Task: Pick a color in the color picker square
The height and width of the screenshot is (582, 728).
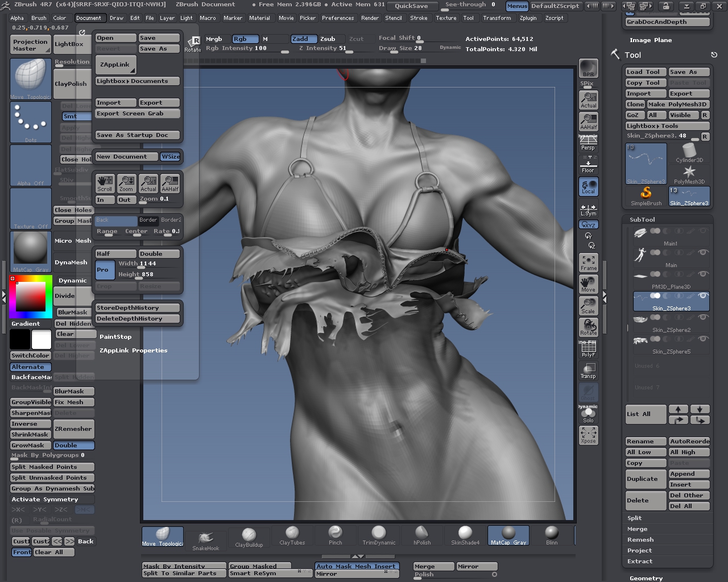Action: [x=31, y=296]
